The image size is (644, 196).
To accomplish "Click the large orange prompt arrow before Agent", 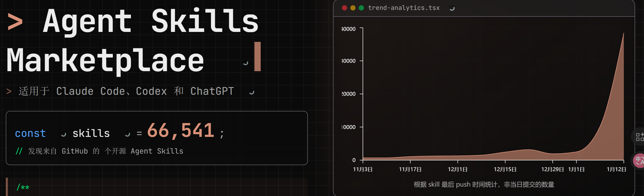I will [15, 21].
